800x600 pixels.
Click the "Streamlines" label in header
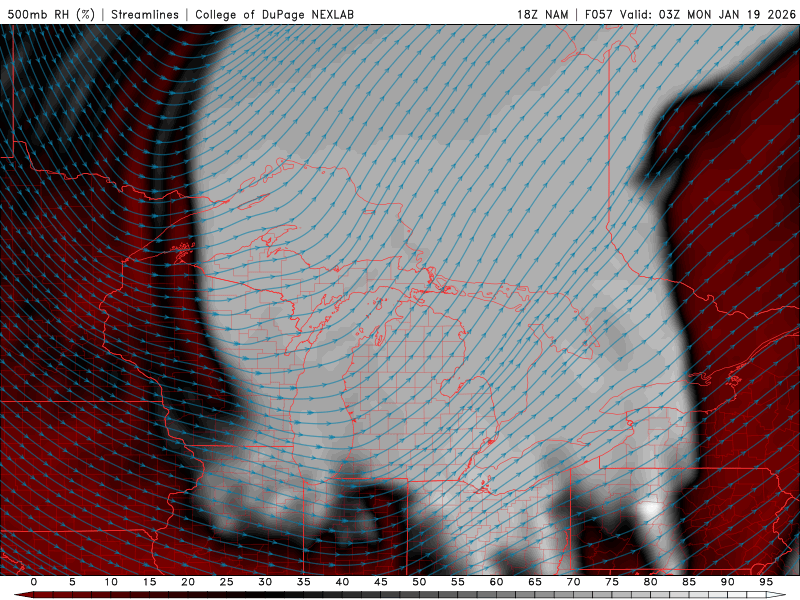145,14
